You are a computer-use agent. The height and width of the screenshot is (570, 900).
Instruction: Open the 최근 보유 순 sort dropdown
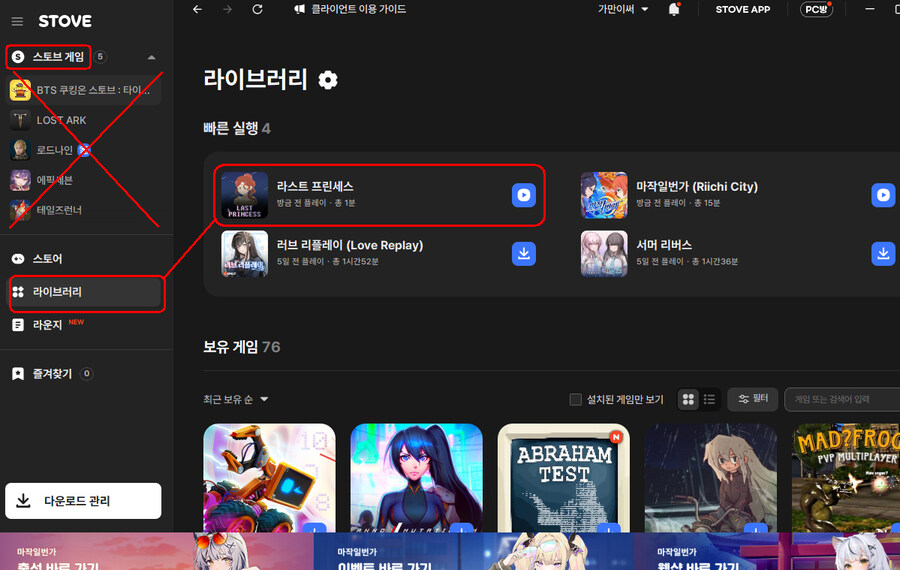(x=236, y=400)
